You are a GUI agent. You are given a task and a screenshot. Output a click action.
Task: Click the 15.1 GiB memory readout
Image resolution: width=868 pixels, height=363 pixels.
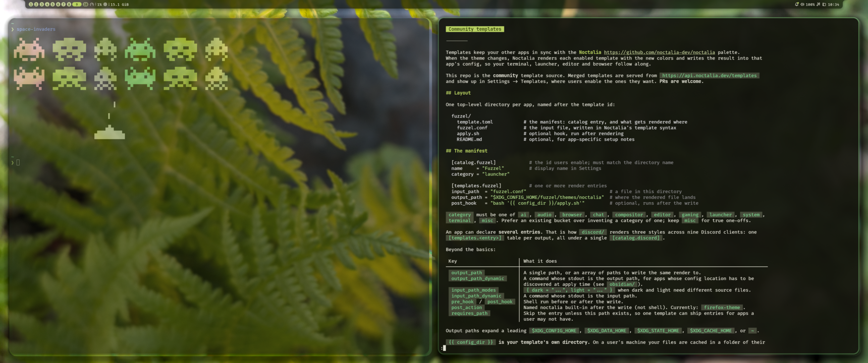(119, 5)
